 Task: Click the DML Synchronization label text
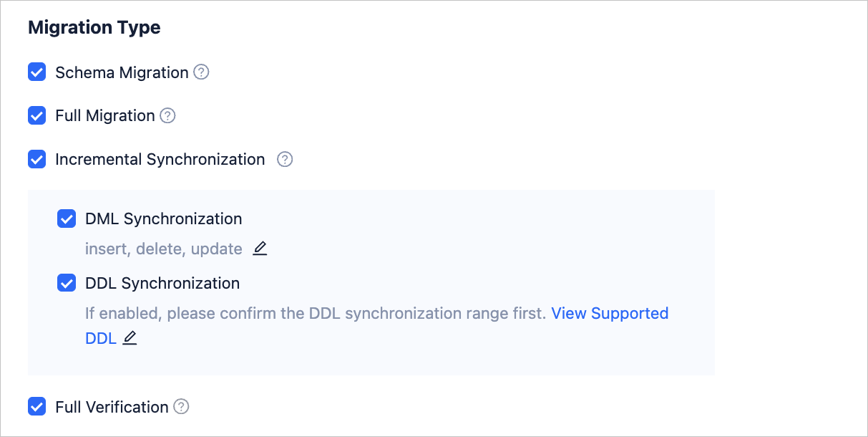click(164, 218)
